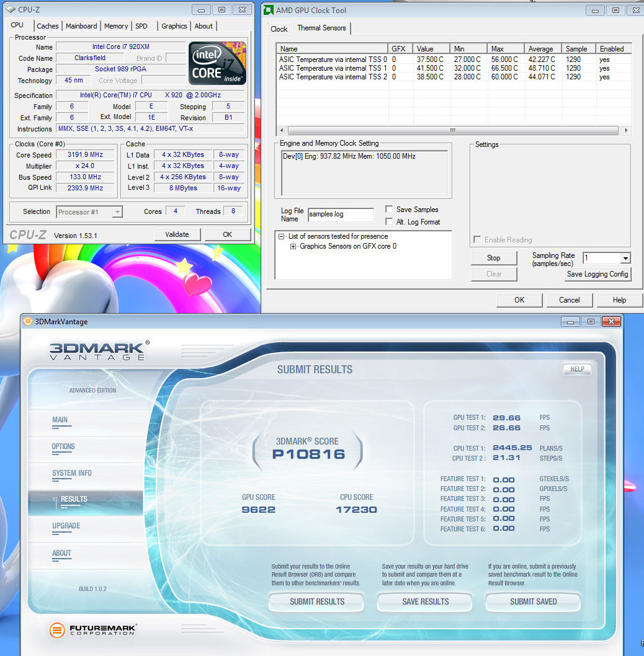644x656 pixels.
Task: Click Save Logging Config button
Action: (x=597, y=274)
